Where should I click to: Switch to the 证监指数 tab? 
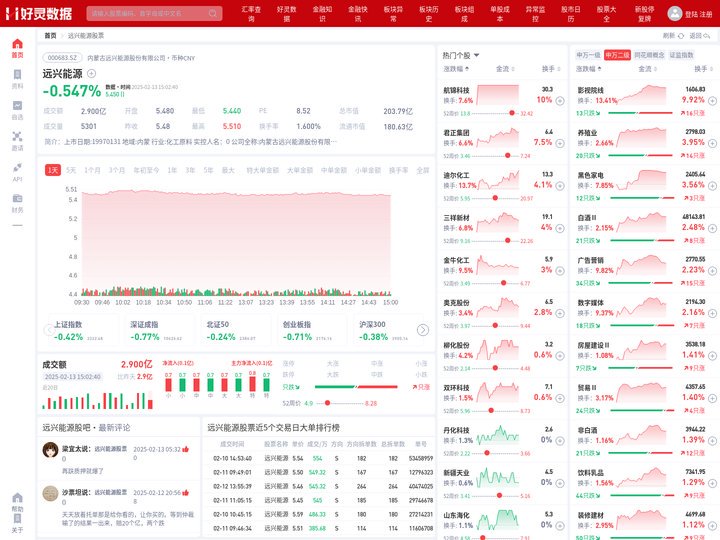click(681, 55)
